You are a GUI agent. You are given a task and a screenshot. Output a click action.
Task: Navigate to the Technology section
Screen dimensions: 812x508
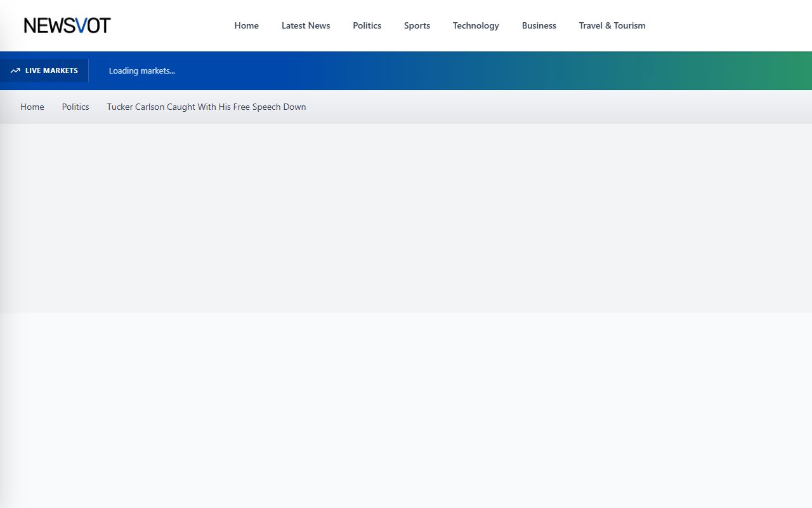[x=476, y=25]
